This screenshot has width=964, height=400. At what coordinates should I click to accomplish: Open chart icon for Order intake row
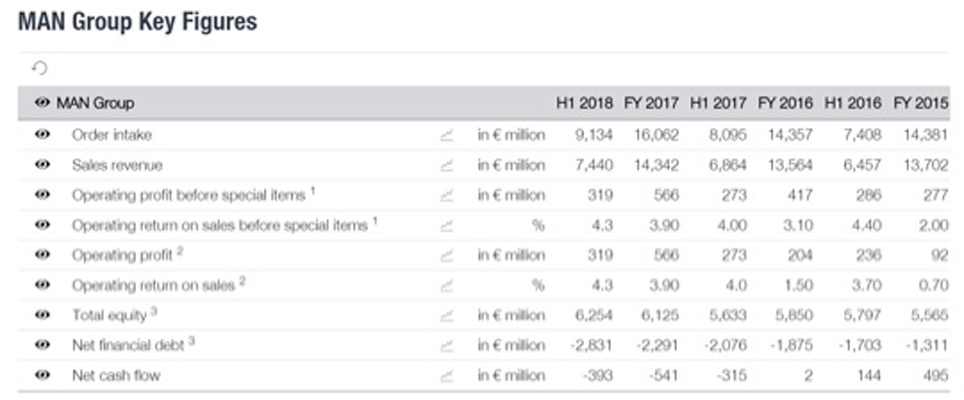pos(446,135)
